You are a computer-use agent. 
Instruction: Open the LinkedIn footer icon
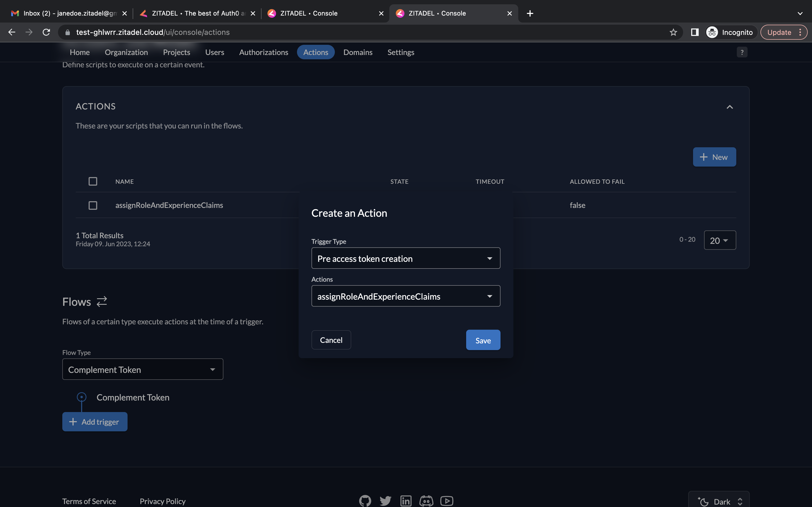coord(406,501)
